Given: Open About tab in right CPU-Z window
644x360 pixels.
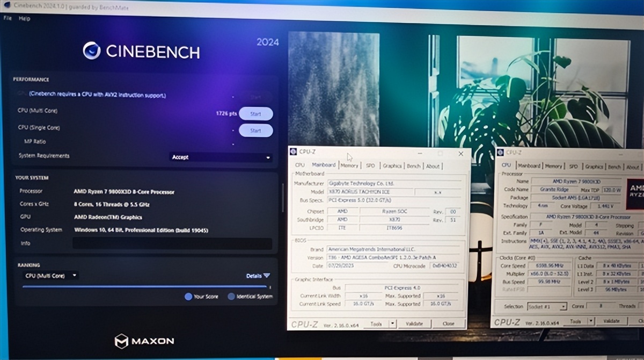Looking at the screenshot, I should [633, 167].
